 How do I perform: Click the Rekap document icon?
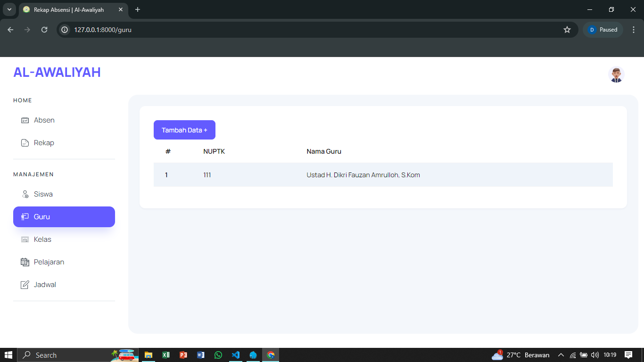click(x=25, y=143)
